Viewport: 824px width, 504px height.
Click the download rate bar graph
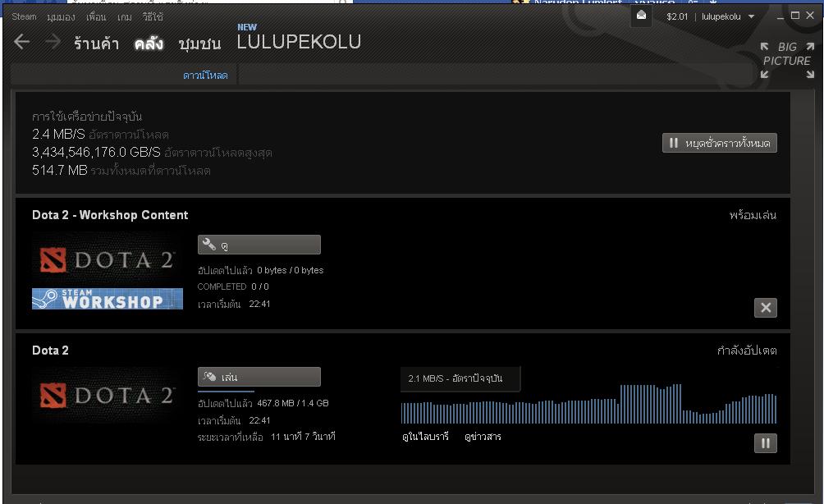click(x=588, y=404)
